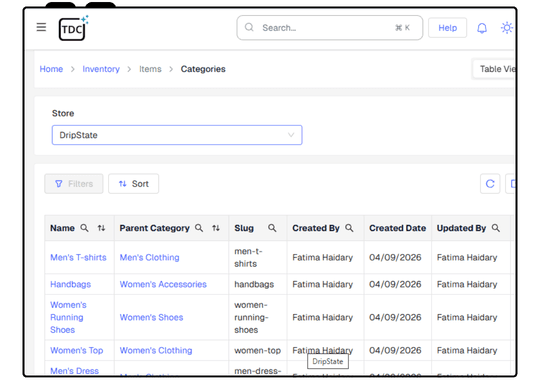This screenshot has height=384, width=540.
Task: Go to the Inventory breadcrumb
Action: pyautogui.click(x=101, y=69)
